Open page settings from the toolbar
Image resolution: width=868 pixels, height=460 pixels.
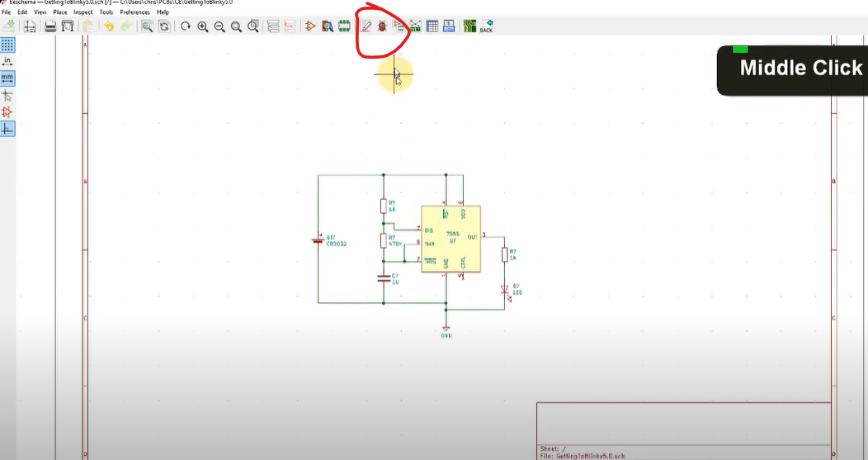coord(30,26)
